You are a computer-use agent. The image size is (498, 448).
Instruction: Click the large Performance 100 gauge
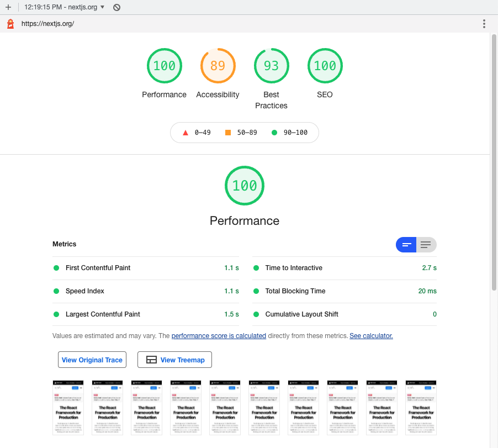(x=245, y=186)
